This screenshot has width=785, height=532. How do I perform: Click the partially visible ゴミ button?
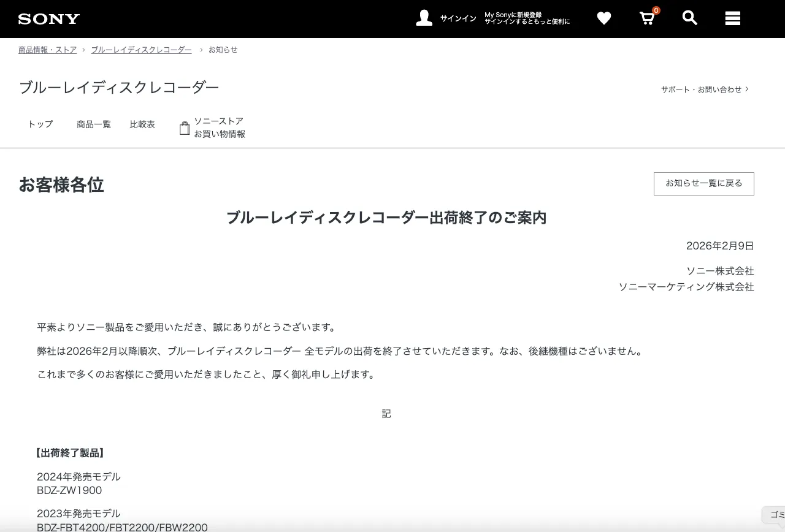[774, 515]
